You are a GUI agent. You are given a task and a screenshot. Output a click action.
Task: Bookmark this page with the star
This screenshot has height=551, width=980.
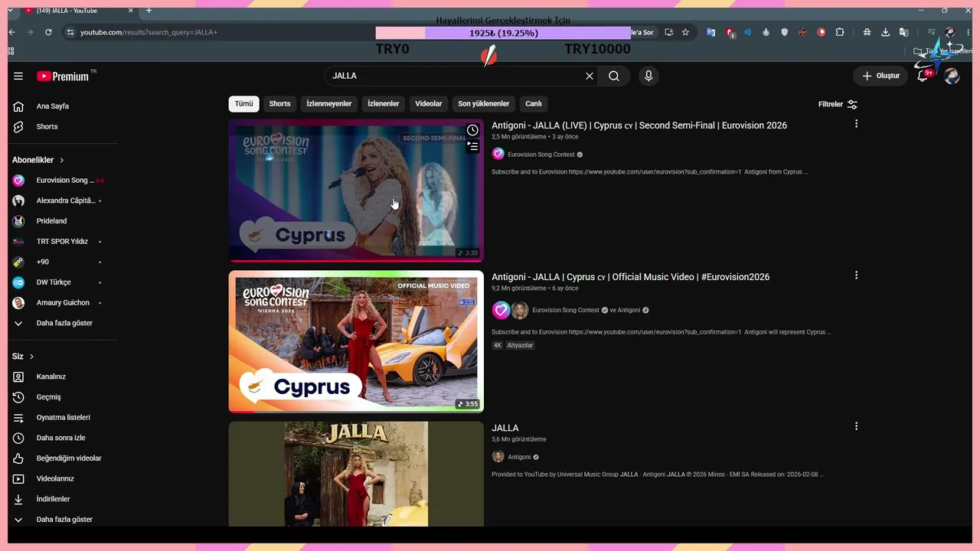pyautogui.click(x=685, y=32)
